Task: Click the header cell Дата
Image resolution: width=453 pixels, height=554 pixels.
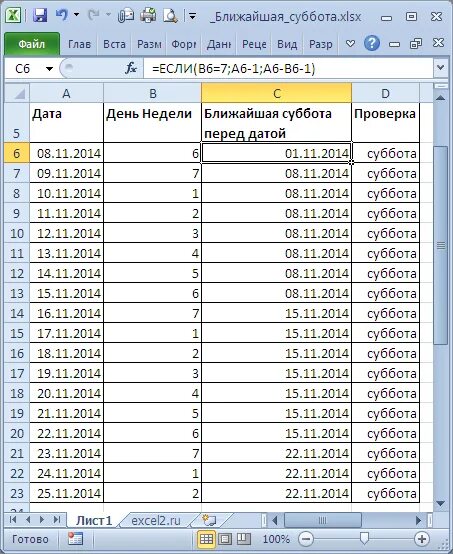Action: click(66, 123)
